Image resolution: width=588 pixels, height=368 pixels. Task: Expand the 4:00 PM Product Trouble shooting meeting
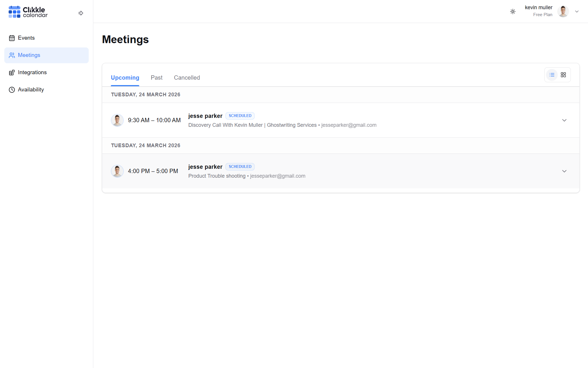click(564, 171)
